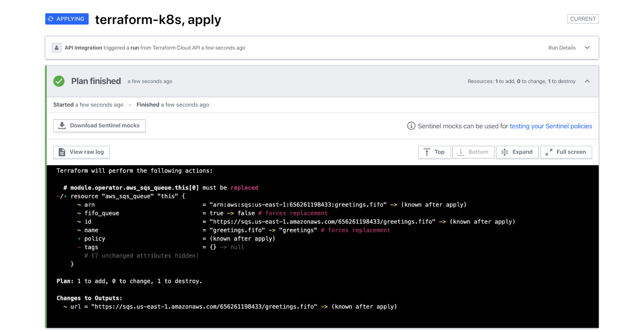The image size is (644, 332).
Task: Click the green Plan finished checkmark
Action: click(x=59, y=81)
